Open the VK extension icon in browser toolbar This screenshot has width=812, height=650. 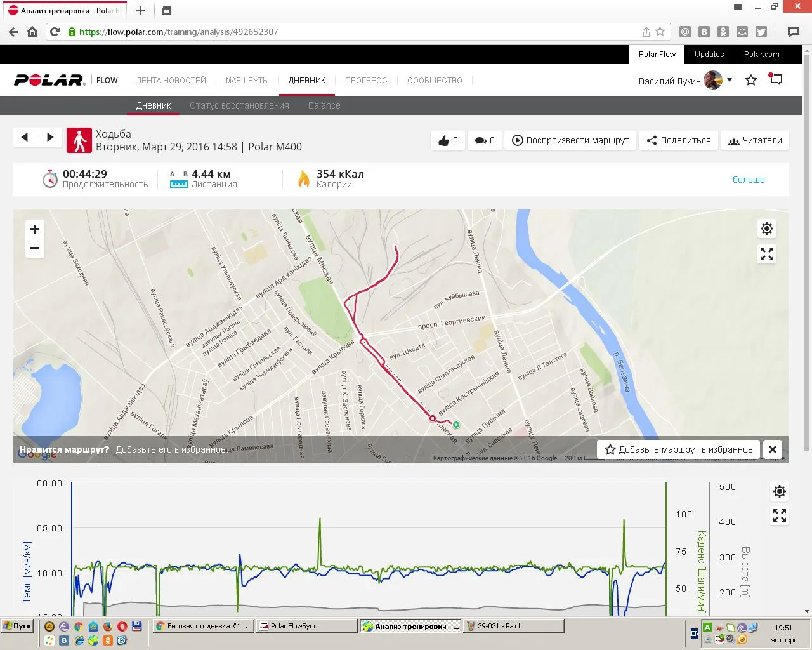(704, 32)
